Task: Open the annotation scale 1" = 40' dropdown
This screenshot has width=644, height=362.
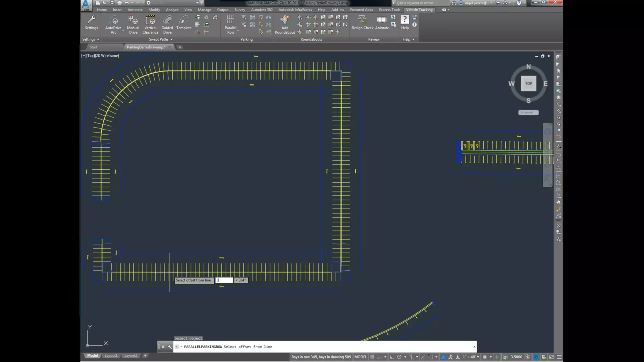Action: point(471,357)
